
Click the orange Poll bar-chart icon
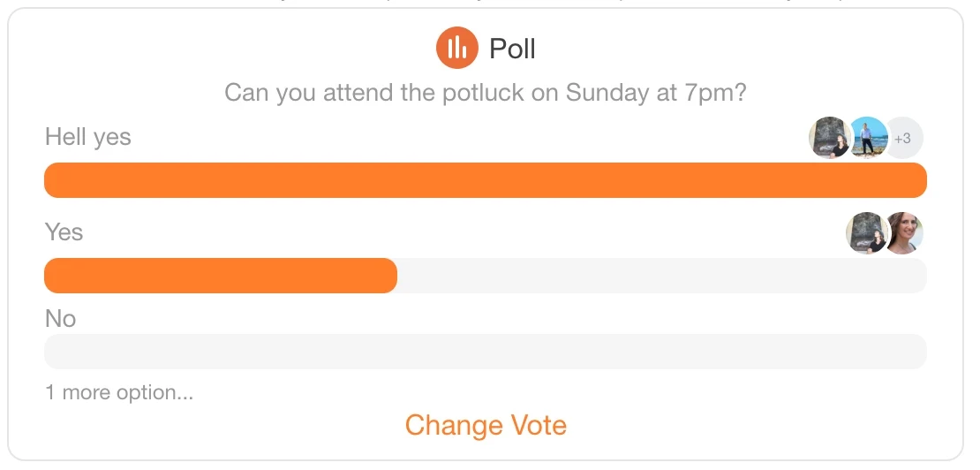click(456, 48)
